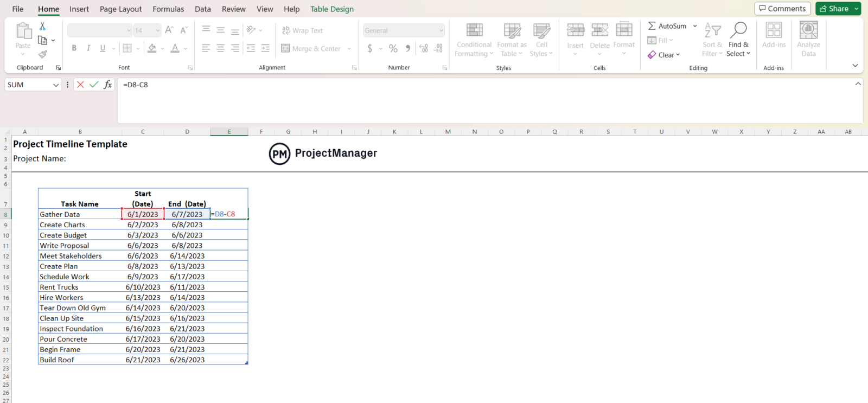
Task: Open the General number format dropdown
Action: [441, 30]
